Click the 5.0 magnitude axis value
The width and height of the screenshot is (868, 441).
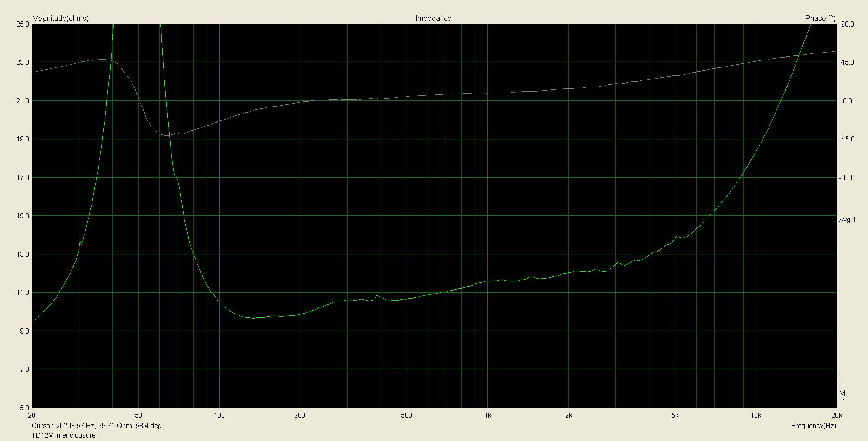pyautogui.click(x=25, y=408)
